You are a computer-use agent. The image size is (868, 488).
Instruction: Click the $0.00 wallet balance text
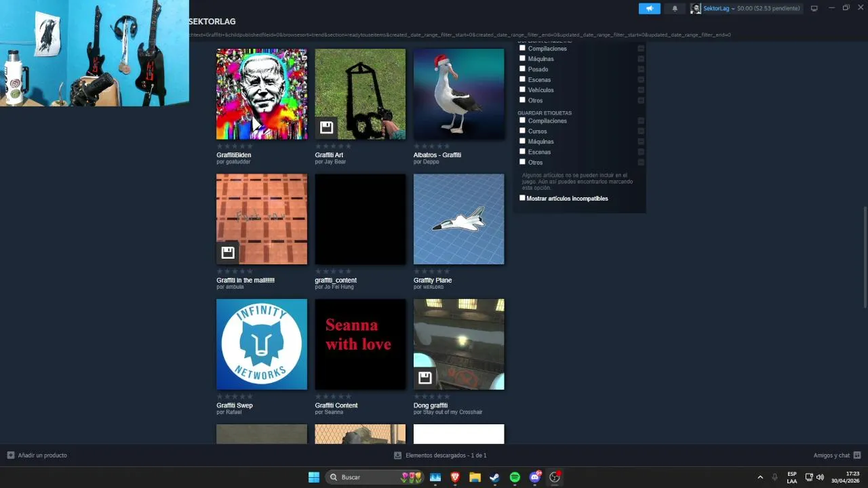[768, 8]
